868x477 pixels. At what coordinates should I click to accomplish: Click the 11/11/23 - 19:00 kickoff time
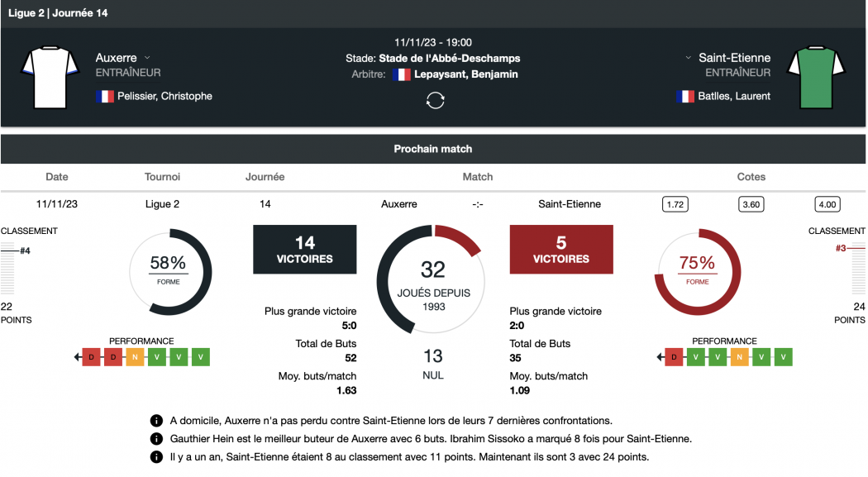(x=433, y=42)
